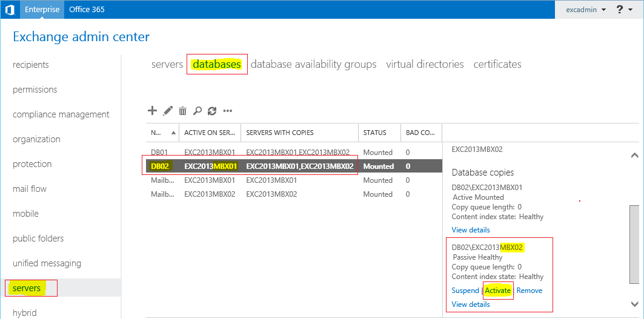Open protection section

pyautogui.click(x=32, y=164)
